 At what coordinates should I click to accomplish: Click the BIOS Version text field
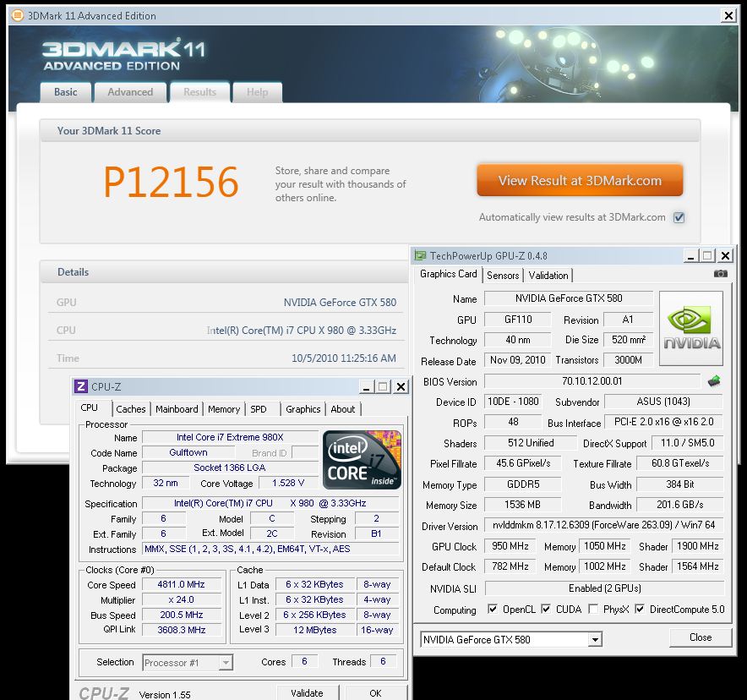592,381
